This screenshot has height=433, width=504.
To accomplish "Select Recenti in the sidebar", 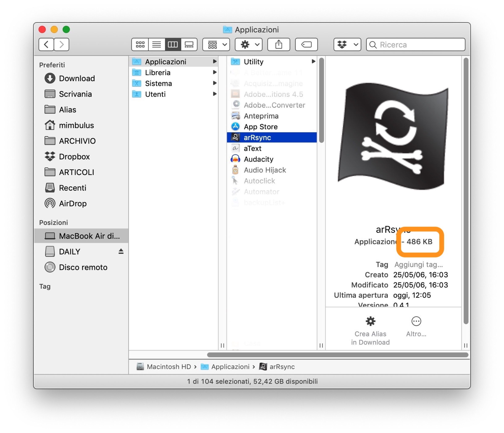I will point(72,188).
